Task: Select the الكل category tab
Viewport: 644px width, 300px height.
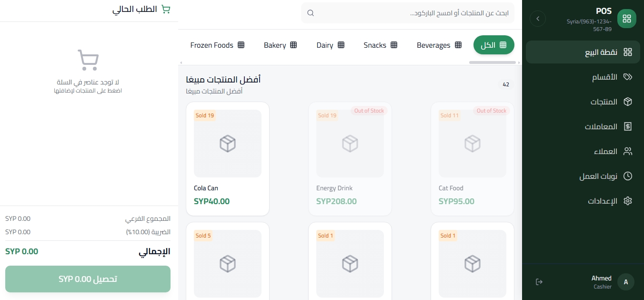Action: [x=494, y=45]
